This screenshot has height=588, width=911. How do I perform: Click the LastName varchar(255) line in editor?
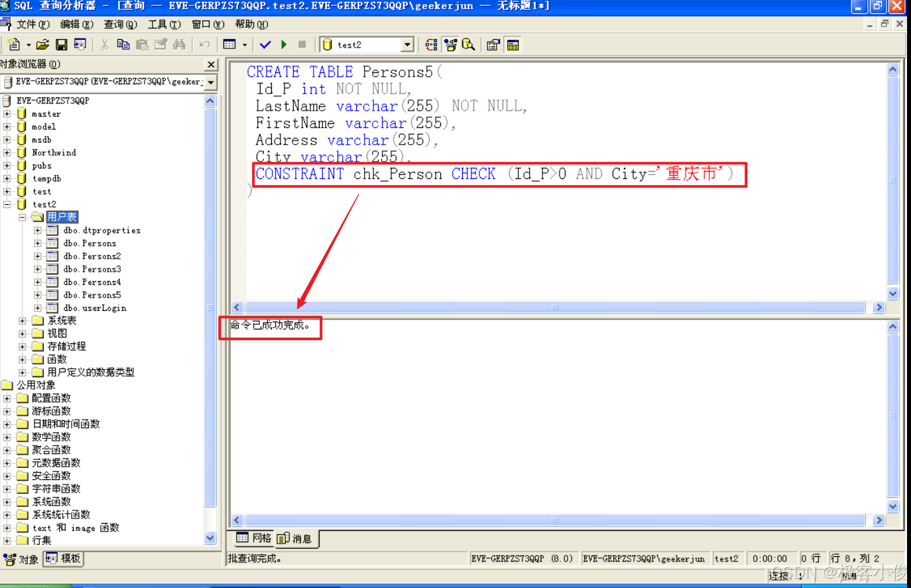pos(391,106)
